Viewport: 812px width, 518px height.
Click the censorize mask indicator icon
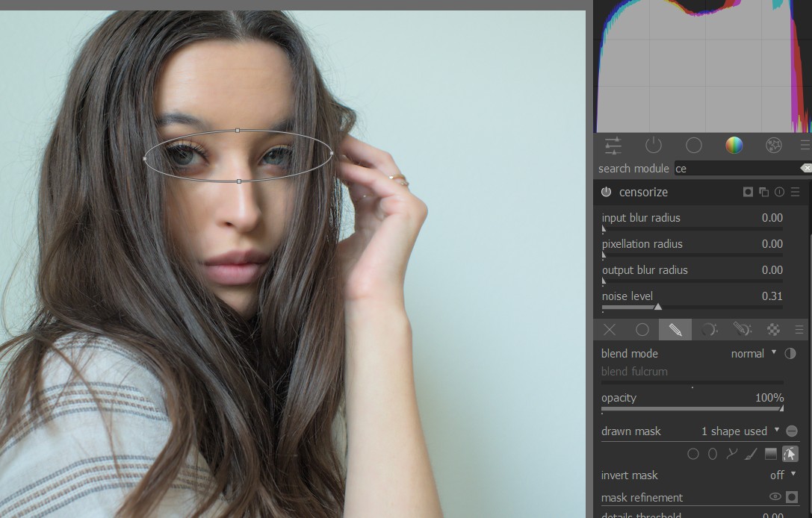coord(748,192)
